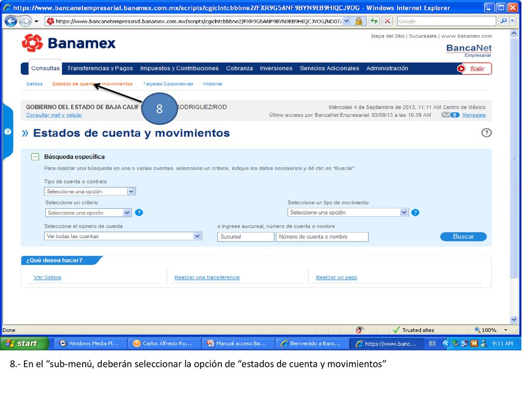Click the page help question mark circle
Image resolution: width=532 pixels, height=399 pixels.
point(486,132)
